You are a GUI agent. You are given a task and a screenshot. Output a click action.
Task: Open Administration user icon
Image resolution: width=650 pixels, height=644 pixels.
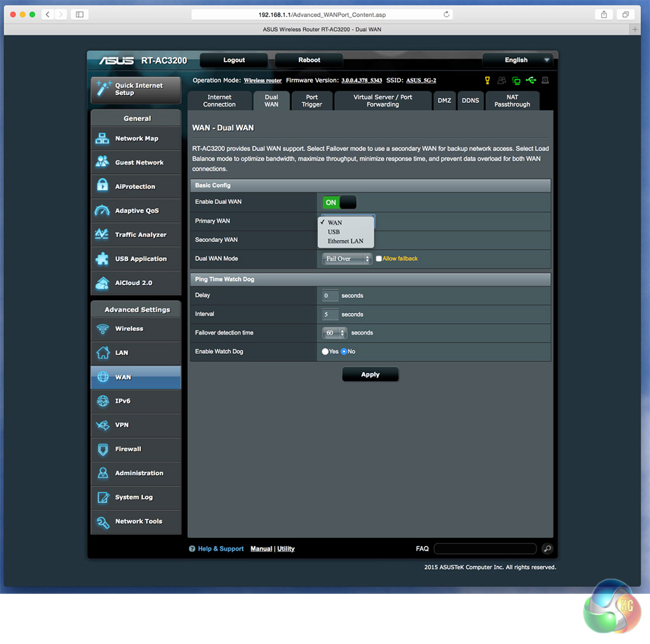point(103,473)
